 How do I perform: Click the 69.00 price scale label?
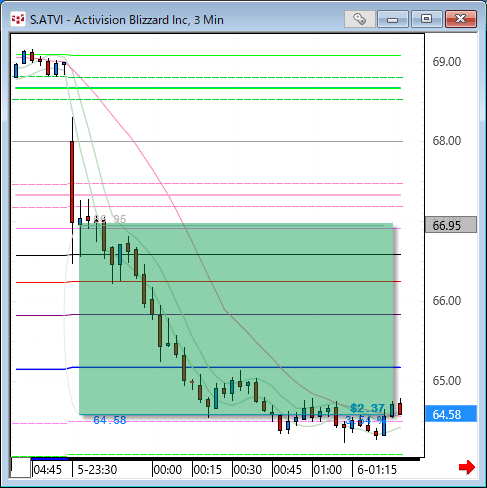point(446,62)
